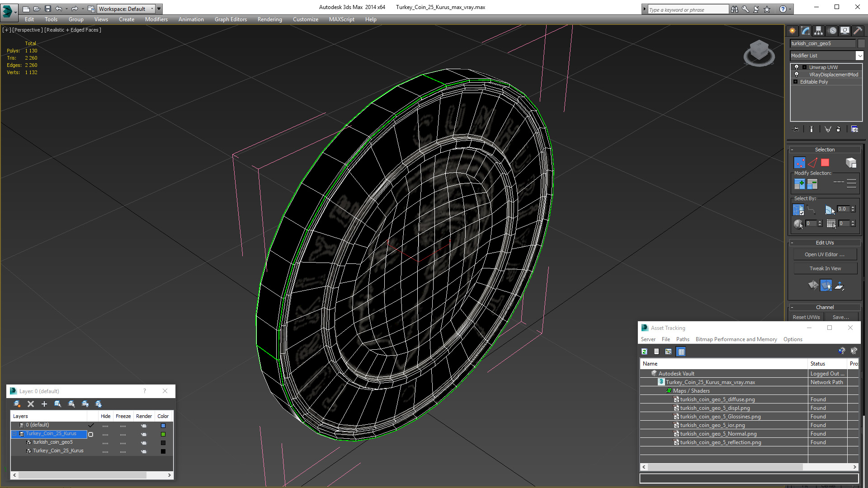868x488 pixels.
Task: Click Add Selected Objects plus icon in Layer dialog
Action: [44, 404]
